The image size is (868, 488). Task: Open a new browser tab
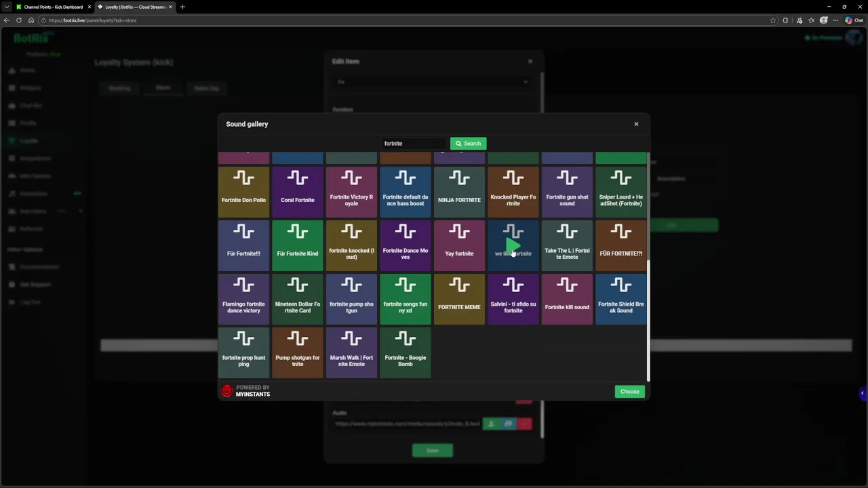tap(182, 7)
